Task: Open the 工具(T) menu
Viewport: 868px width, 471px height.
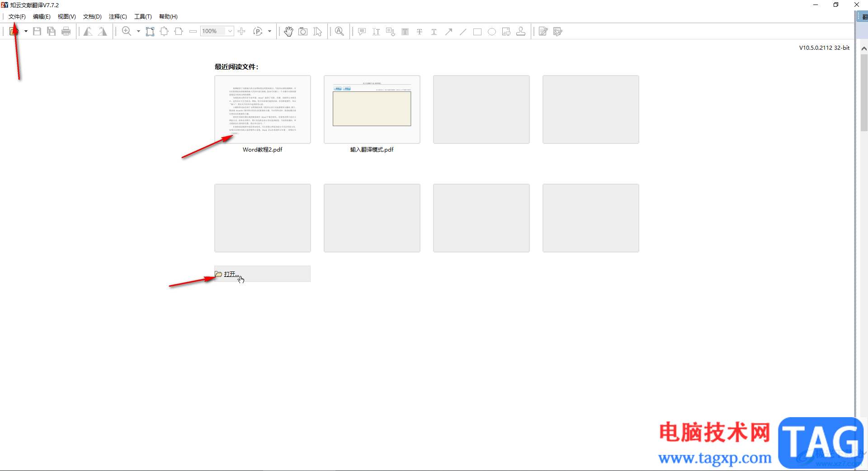Action: [143, 17]
